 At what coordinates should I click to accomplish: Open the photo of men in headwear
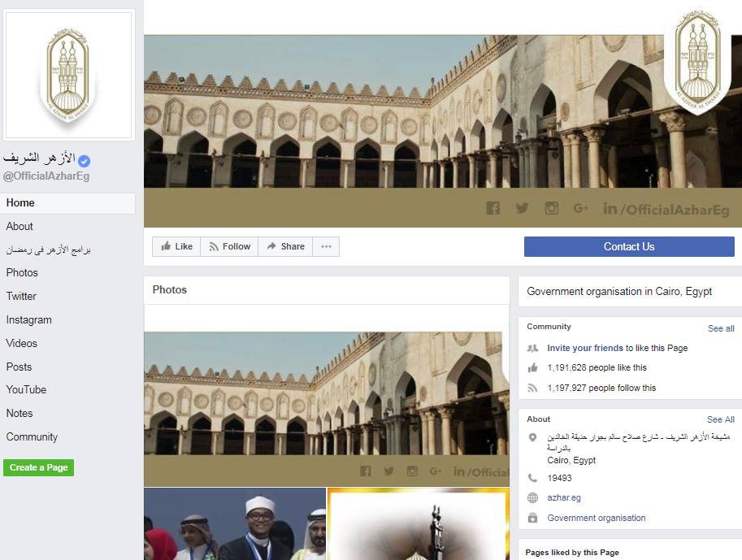tap(235, 524)
